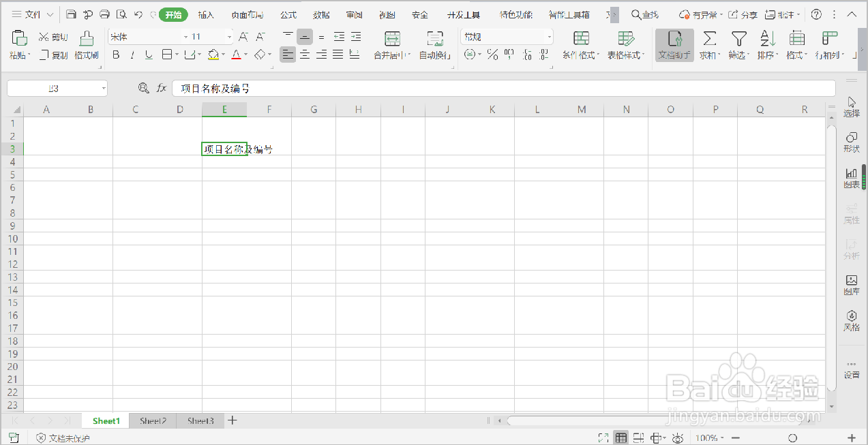Open Print Preview from quick access bar
This screenshot has width=868, height=445.
(x=121, y=14)
